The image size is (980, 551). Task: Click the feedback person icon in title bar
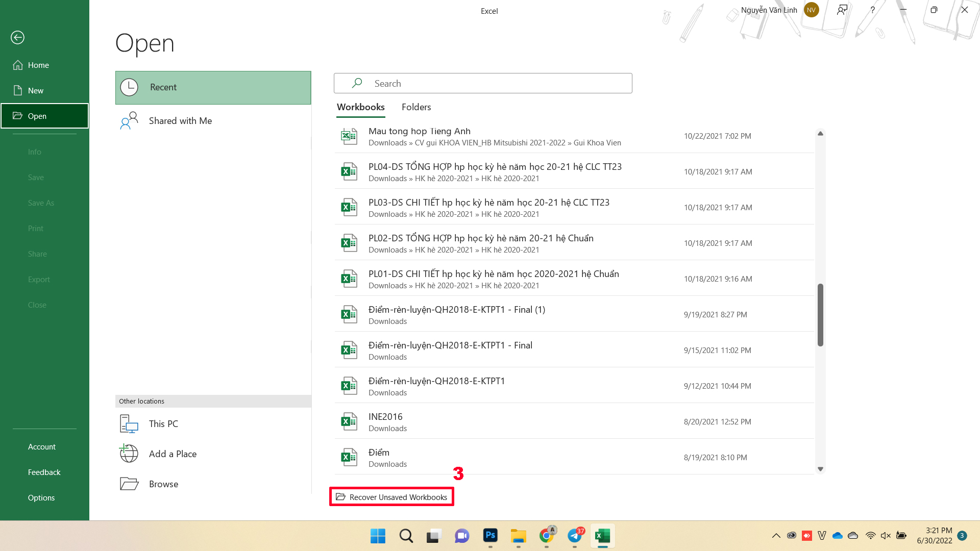click(x=842, y=10)
